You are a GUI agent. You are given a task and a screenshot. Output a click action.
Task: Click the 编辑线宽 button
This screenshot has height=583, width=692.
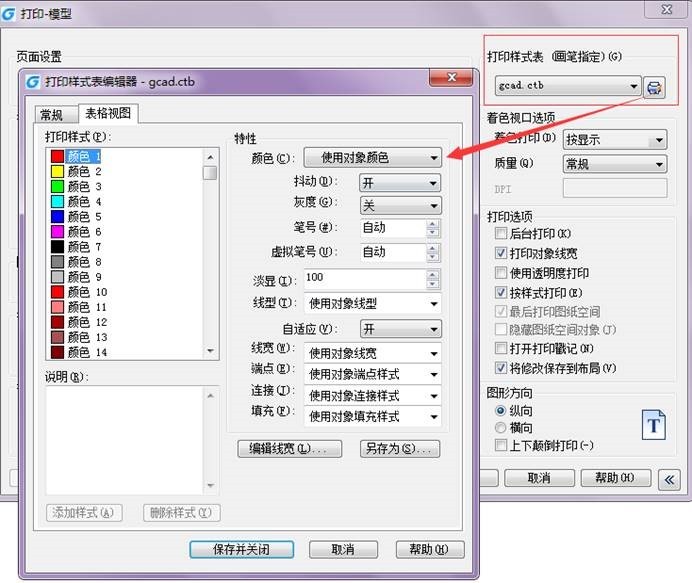288,449
